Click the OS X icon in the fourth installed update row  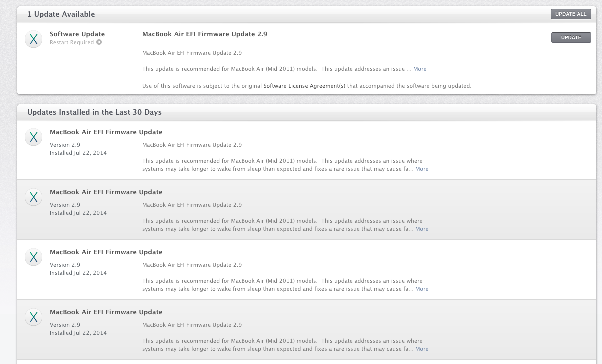pos(33,317)
